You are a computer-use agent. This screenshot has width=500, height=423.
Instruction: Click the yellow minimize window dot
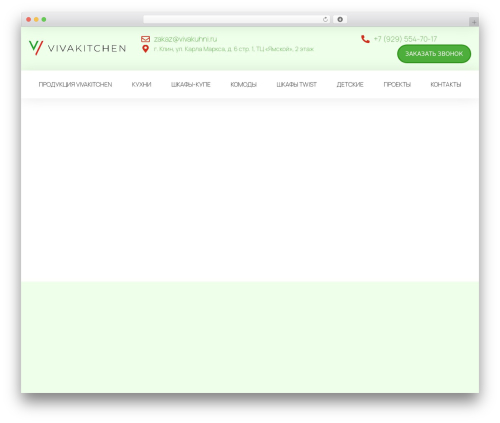click(x=36, y=19)
